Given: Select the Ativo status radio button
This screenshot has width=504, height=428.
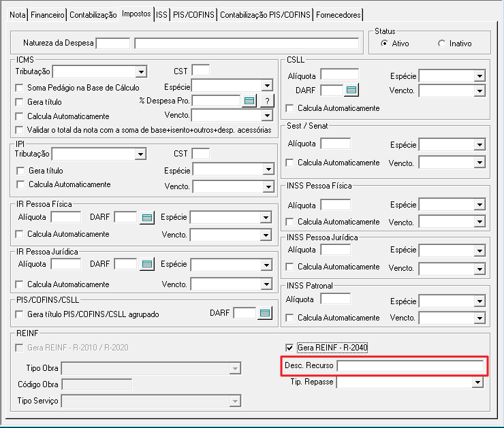Looking at the screenshot, I should (384, 44).
